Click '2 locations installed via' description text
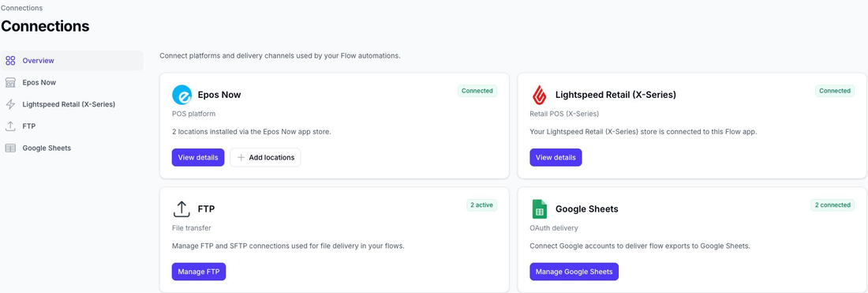Viewport: 868px width, 293px height. pyautogui.click(x=251, y=132)
